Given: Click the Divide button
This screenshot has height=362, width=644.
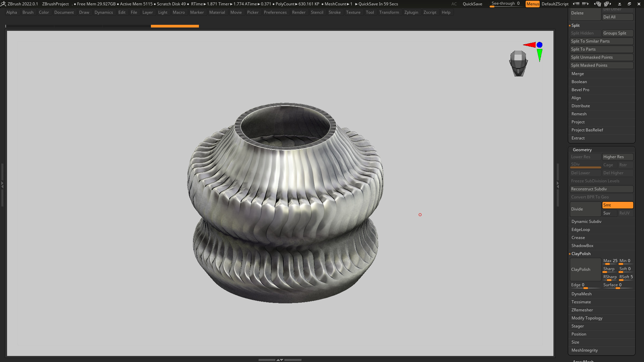Looking at the screenshot, I should [585, 209].
